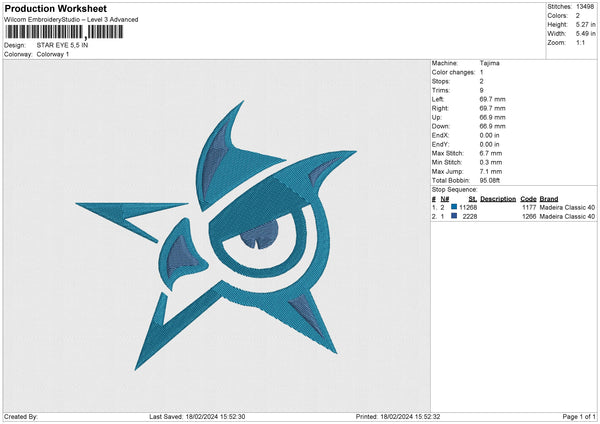Click the 'Colorway 1' value
Image resolution: width=600 pixels, height=424 pixels.
pos(53,54)
